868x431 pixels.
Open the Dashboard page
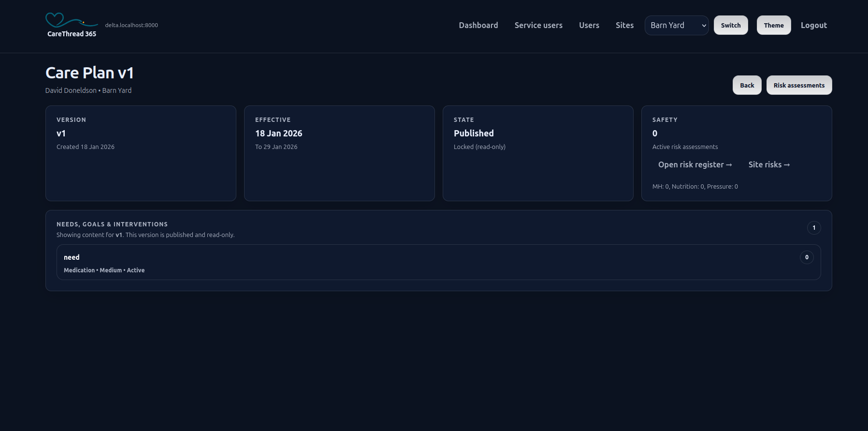(x=478, y=25)
